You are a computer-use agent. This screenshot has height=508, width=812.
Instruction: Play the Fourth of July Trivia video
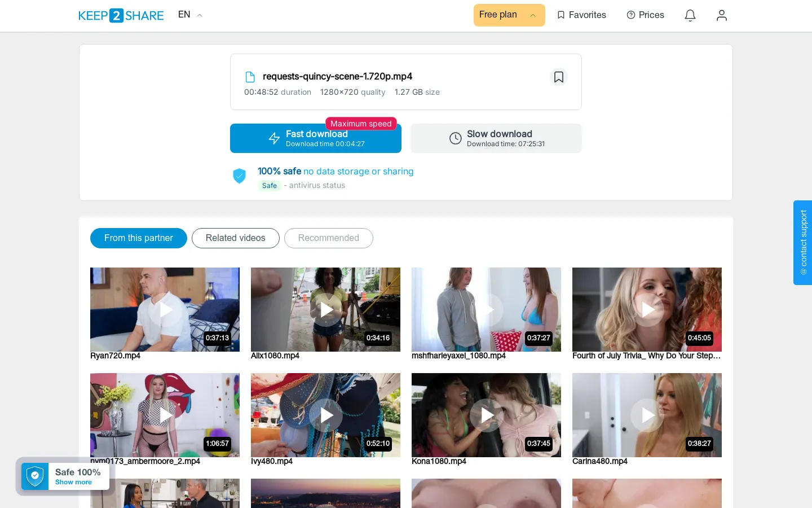pos(647,309)
